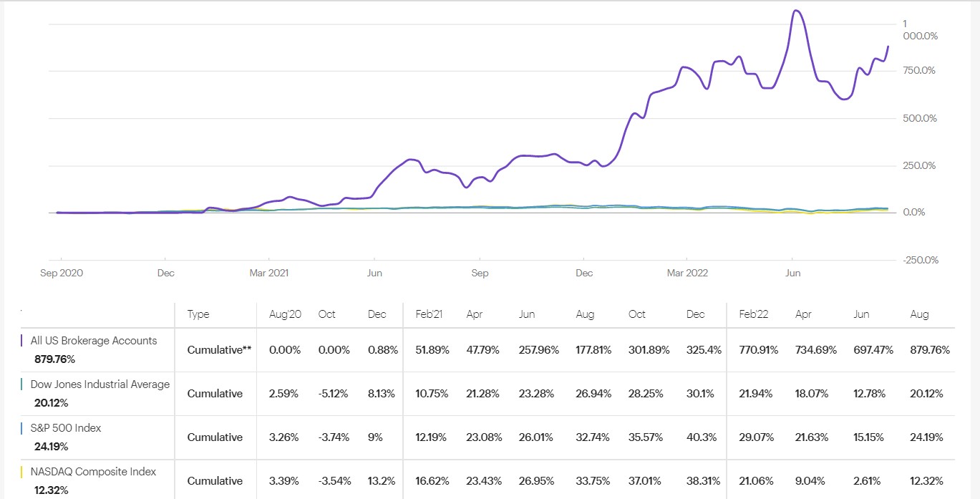The width and height of the screenshot is (980, 499).
Task: Click the yellow NASDAQ Composite Index swatch
Action: pyautogui.click(x=22, y=473)
